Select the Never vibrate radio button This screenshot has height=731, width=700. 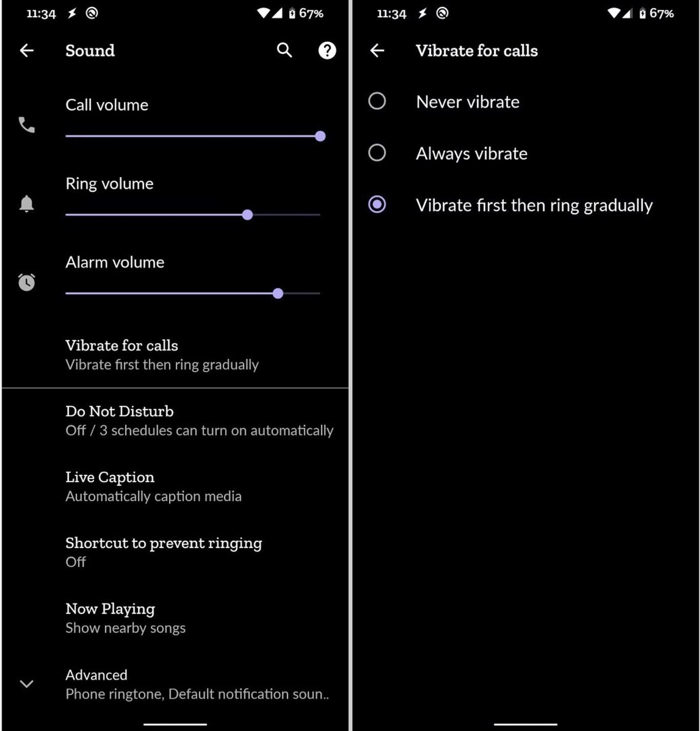coord(377,101)
